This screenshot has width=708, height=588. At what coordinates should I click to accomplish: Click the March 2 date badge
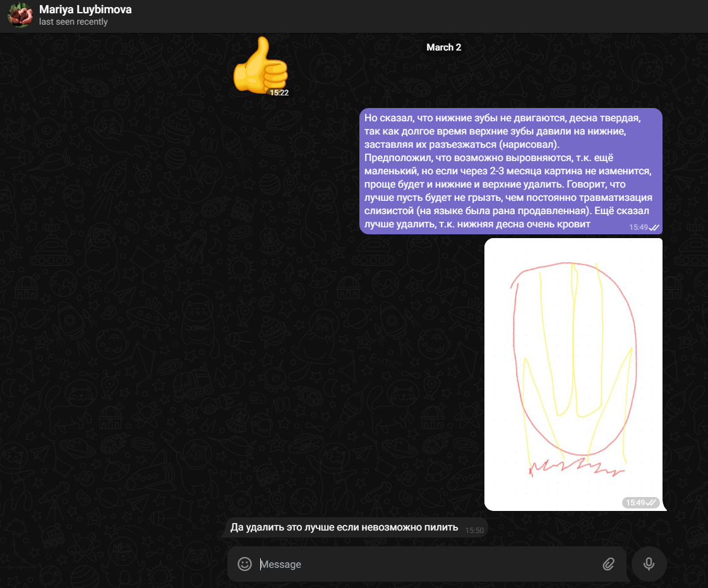[443, 47]
